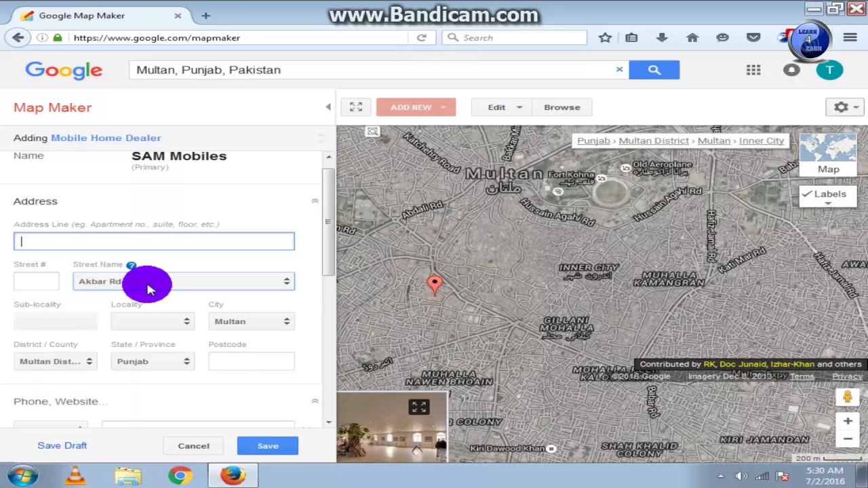Zoom in the map with plus
The image size is (868, 488).
[848, 422]
